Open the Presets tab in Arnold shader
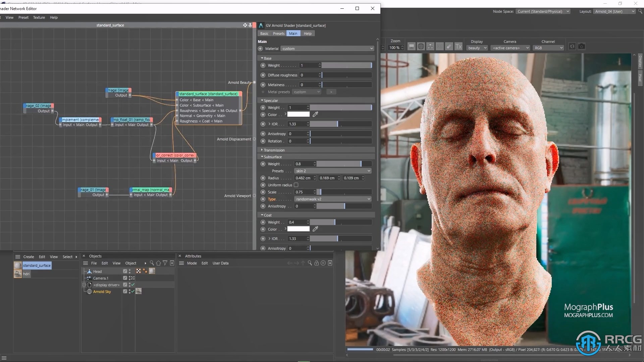Screen dimensions: 644x362 (279, 33)
